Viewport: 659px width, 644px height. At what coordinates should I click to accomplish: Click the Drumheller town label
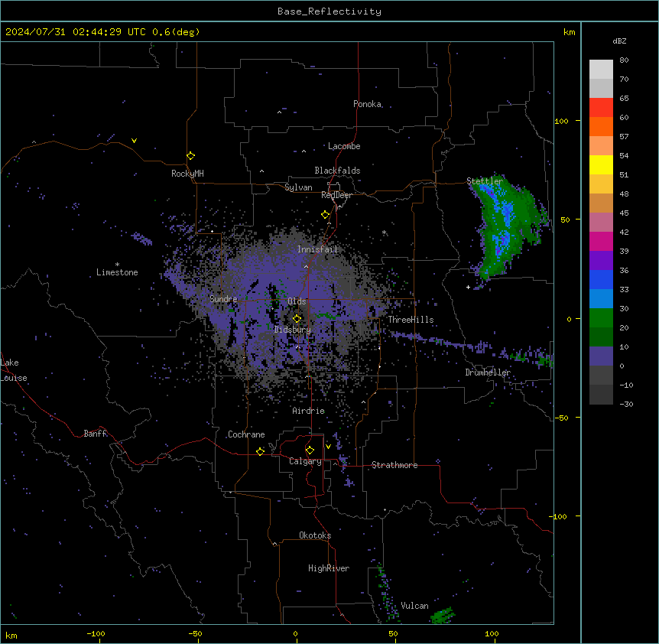pos(488,372)
